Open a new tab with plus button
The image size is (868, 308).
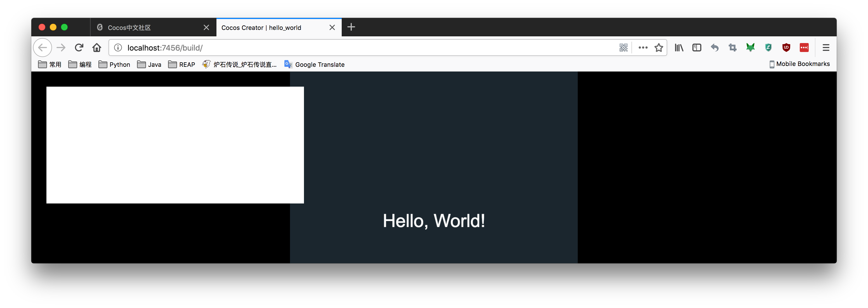point(351,27)
